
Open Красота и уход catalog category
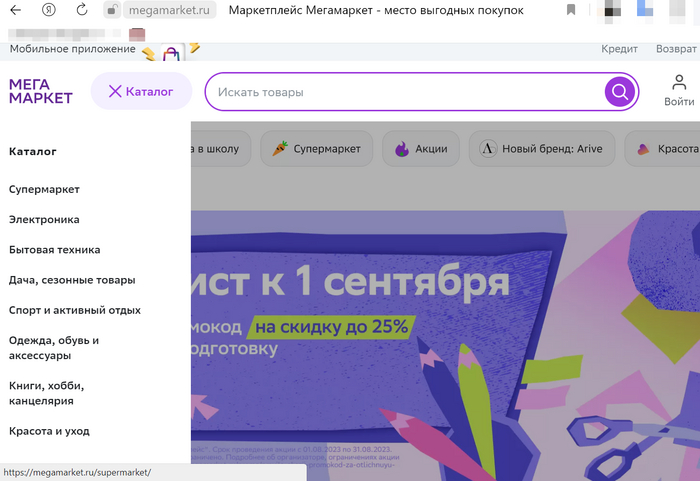(x=49, y=431)
